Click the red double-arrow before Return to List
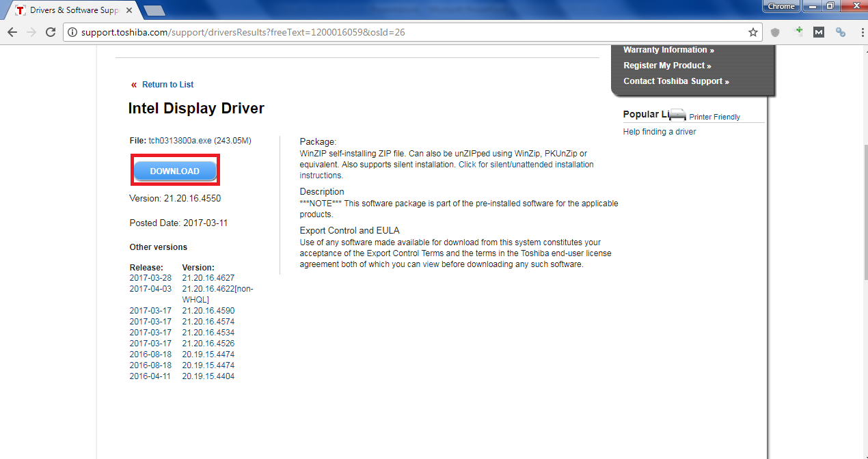The height and width of the screenshot is (459, 868). (x=134, y=85)
